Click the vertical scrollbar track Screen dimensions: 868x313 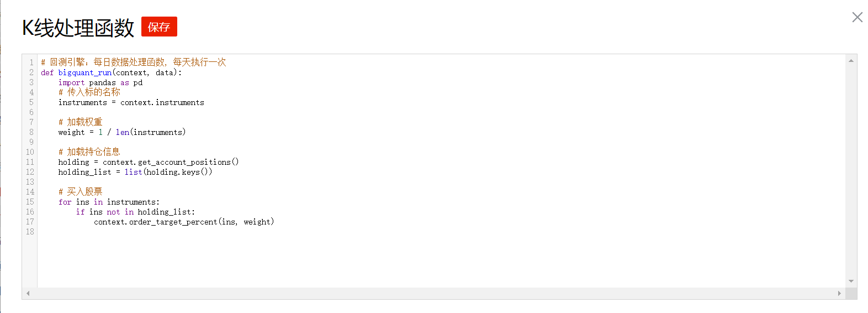click(x=851, y=166)
